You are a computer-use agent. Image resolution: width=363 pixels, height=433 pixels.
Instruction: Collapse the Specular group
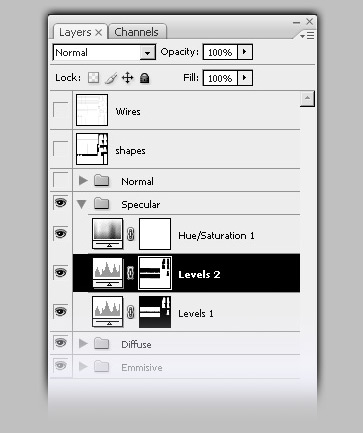click(82, 204)
